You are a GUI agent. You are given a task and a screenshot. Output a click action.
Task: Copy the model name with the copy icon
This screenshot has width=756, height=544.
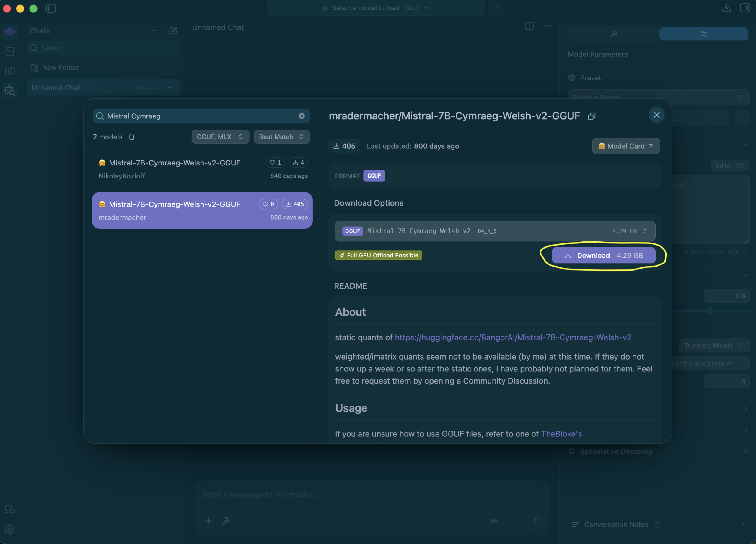[592, 116]
